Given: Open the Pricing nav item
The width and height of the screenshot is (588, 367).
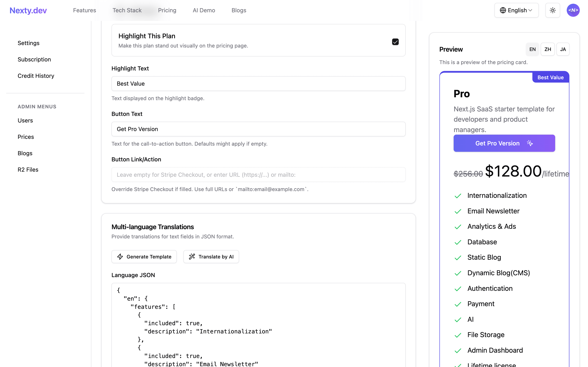Looking at the screenshot, I should [x=167, y=10].
